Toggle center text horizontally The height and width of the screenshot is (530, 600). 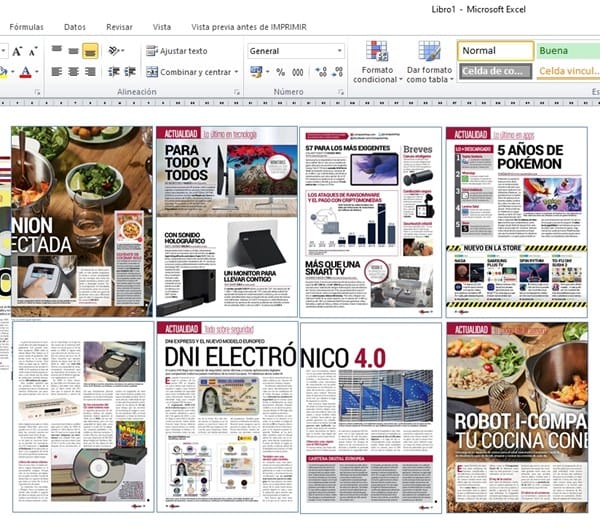[x=73, y=72]
